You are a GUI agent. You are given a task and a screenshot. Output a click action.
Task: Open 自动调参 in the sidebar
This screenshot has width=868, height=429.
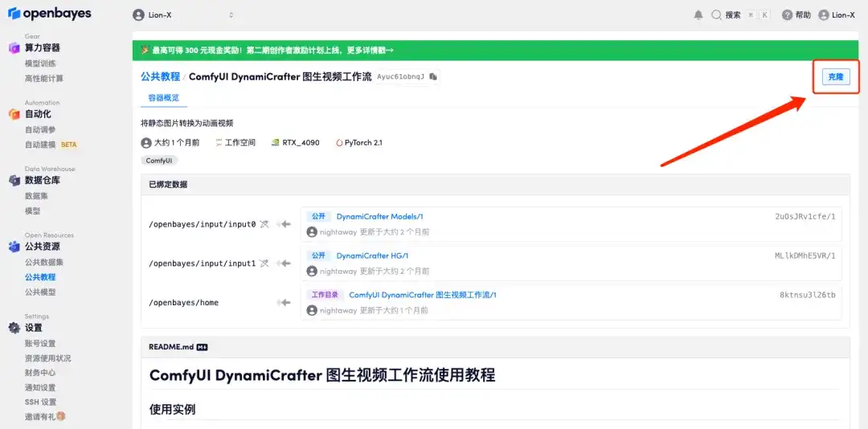coord(40,129)
